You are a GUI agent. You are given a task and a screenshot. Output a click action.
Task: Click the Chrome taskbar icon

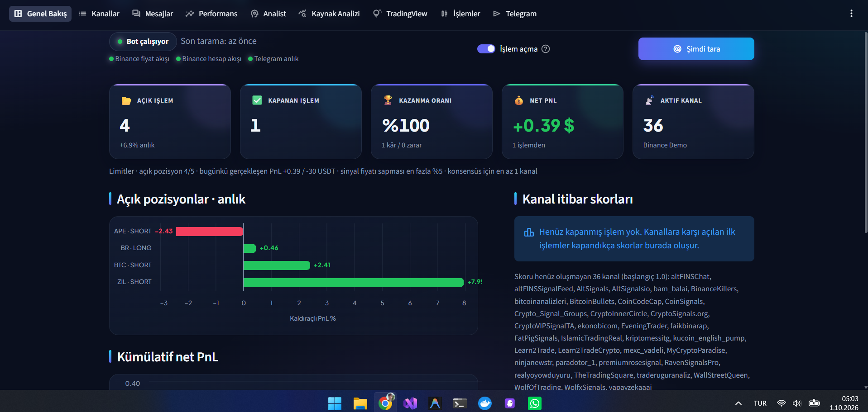point(385,403)
